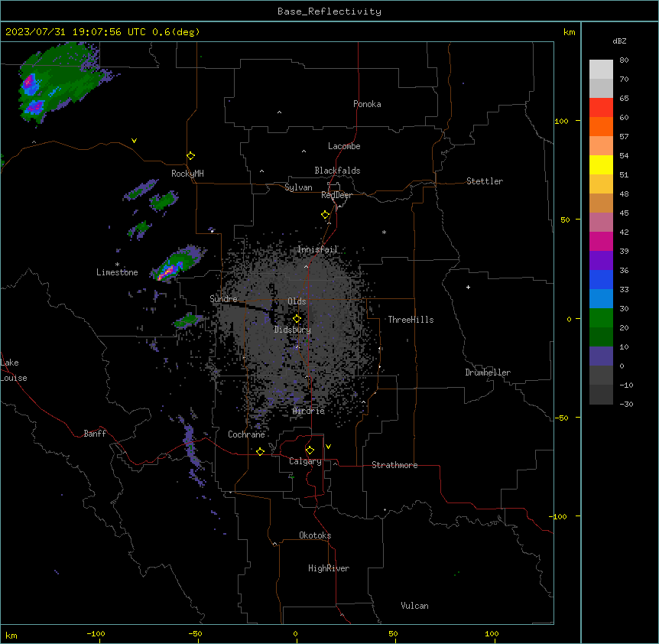Click the yellow V marker northeast of Calgary

point(328,447)
